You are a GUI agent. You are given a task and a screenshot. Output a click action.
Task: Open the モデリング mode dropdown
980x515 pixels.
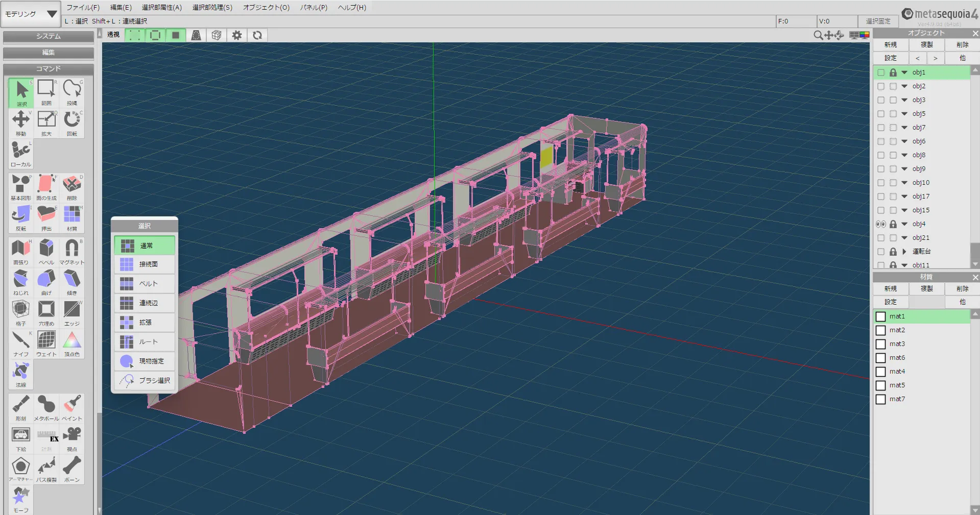tap(31, 14)
